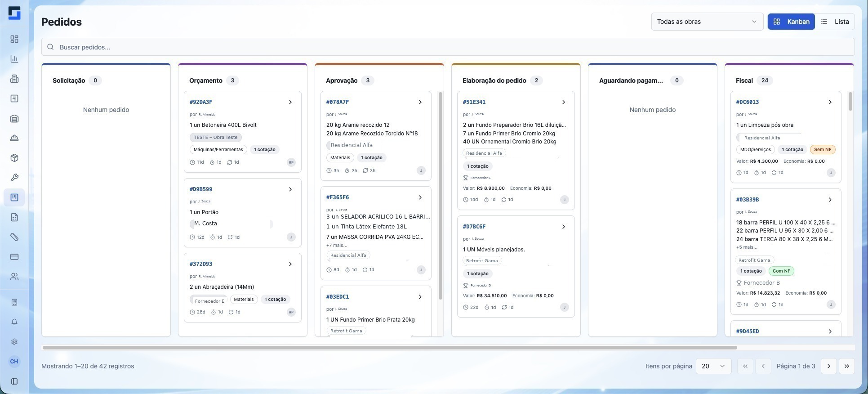Open the bar chart reports icon

pos(14,59)
